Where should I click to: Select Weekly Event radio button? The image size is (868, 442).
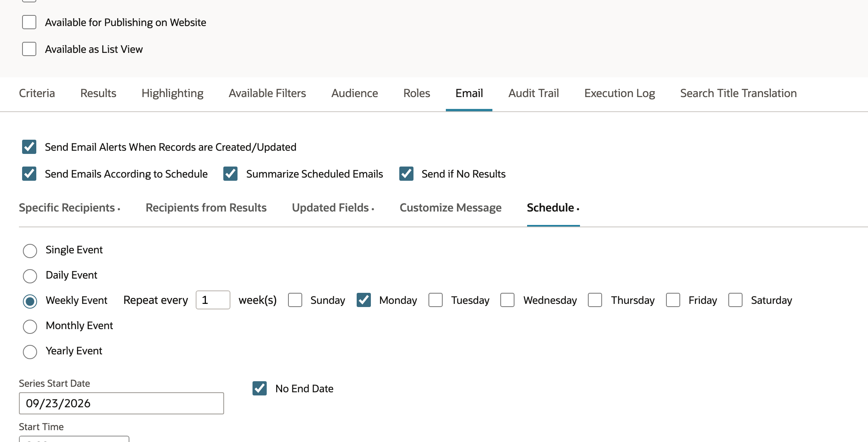30,302
